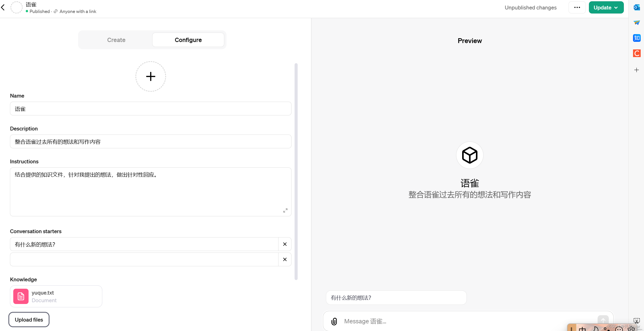The height and width of the screenshot is (331, 644).
Task: Open the three-dots more options menu
Action: point(577,8)
